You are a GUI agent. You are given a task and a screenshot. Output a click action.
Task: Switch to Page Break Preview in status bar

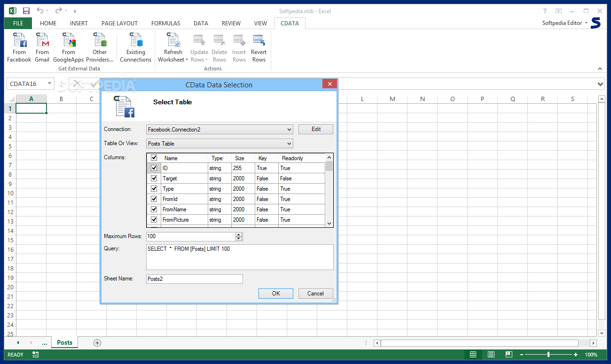[x=509, y=355]
